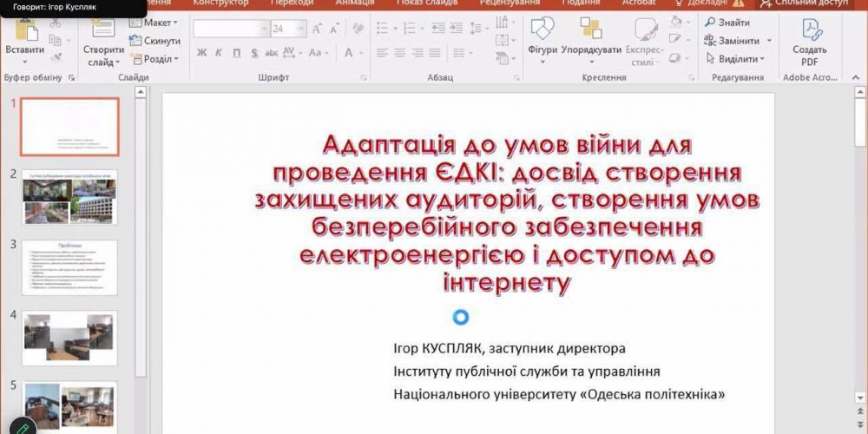868x434 pixels.
Task: Click the Упорядкувати arrange icon
Action: tap(590, 28)
